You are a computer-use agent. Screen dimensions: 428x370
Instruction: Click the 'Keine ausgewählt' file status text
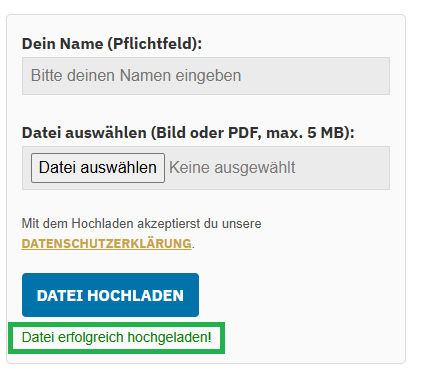(232, 168)
